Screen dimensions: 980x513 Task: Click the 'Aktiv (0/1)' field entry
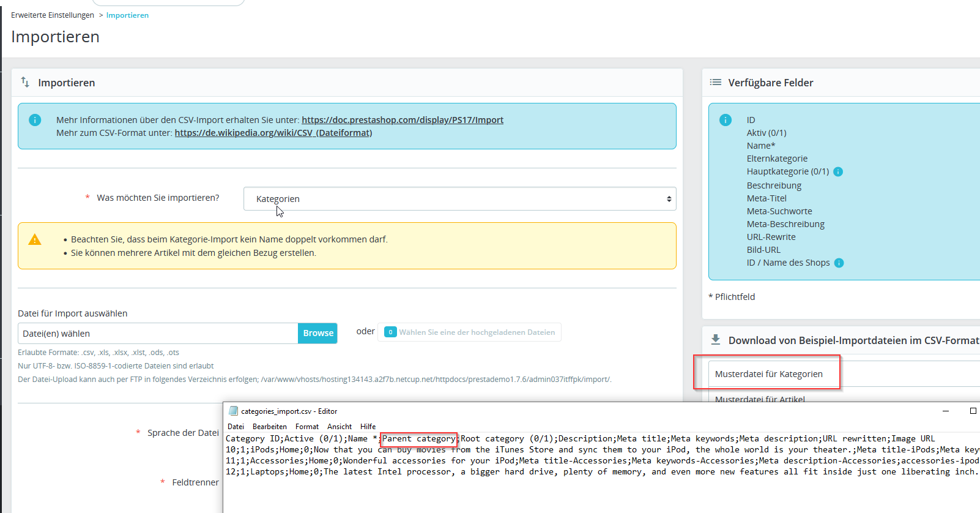click(x=767, y=133)
